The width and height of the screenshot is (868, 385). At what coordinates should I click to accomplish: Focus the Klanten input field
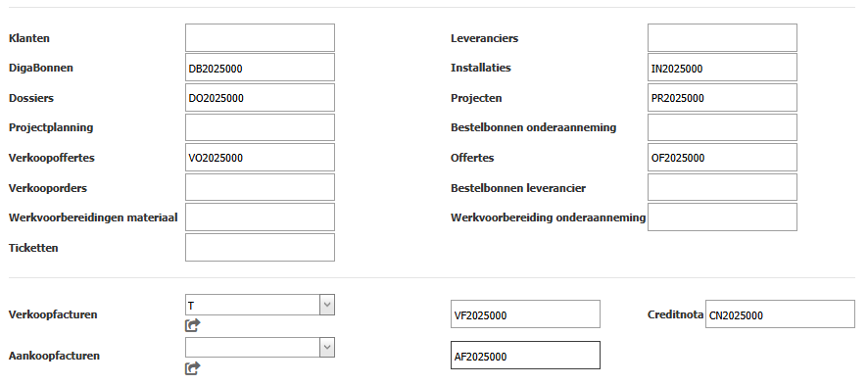pyautogui.click(x=260, y=37)
